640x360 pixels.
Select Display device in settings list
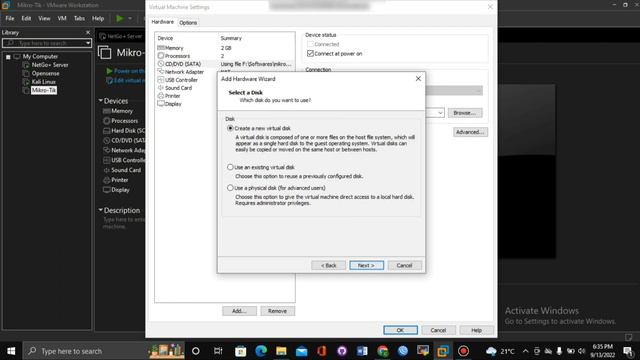tap(173, 104)
